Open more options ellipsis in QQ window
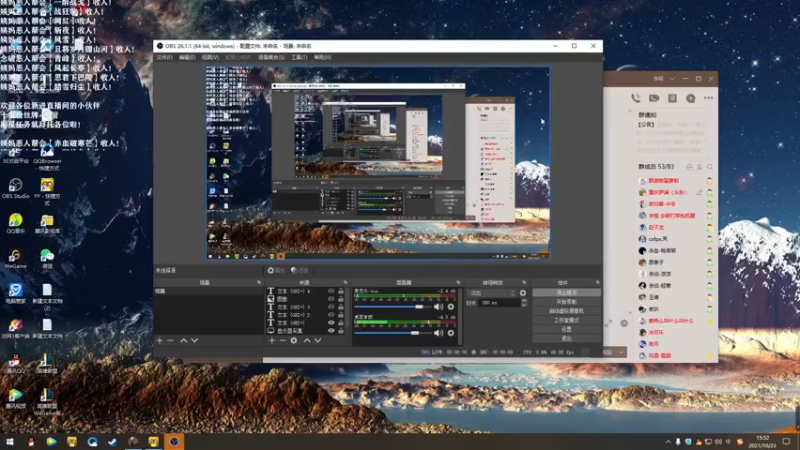This screenshot has width=800, height=450. coord(708,98)
